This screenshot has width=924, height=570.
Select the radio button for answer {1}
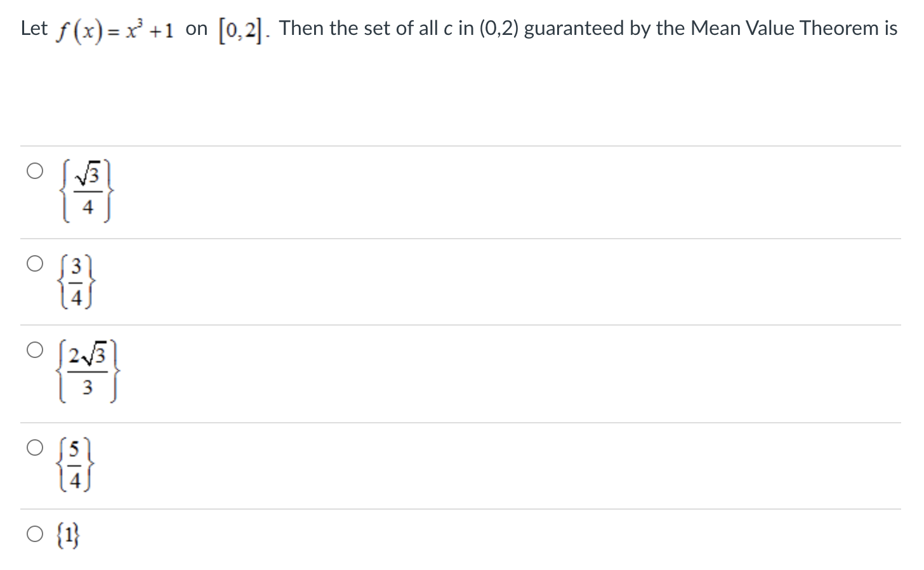35,534
